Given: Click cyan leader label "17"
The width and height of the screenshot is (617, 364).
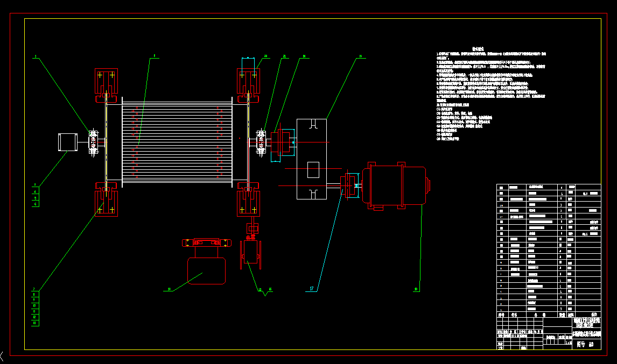Looking at the screenshot, I should (x=312, y=289).
